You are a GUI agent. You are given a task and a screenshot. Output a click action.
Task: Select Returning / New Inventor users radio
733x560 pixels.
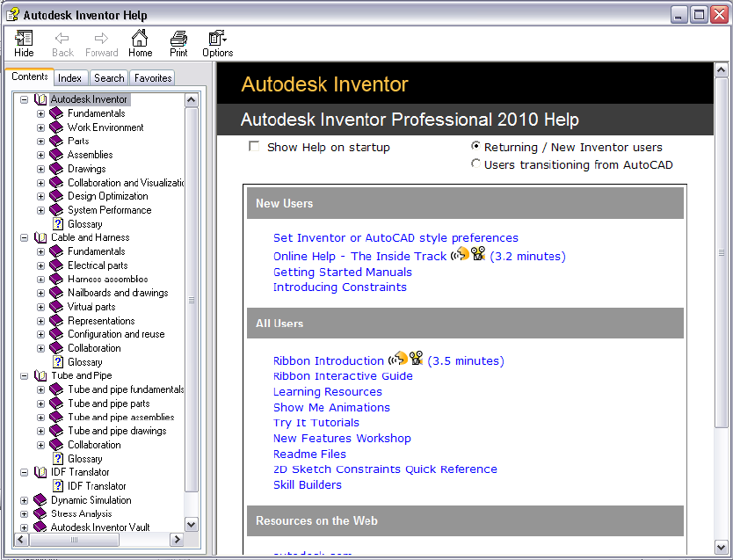[x=475, y=146]
